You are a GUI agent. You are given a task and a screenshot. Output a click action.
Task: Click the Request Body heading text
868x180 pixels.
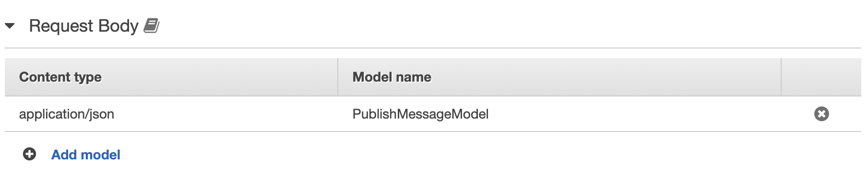(83, 26)
